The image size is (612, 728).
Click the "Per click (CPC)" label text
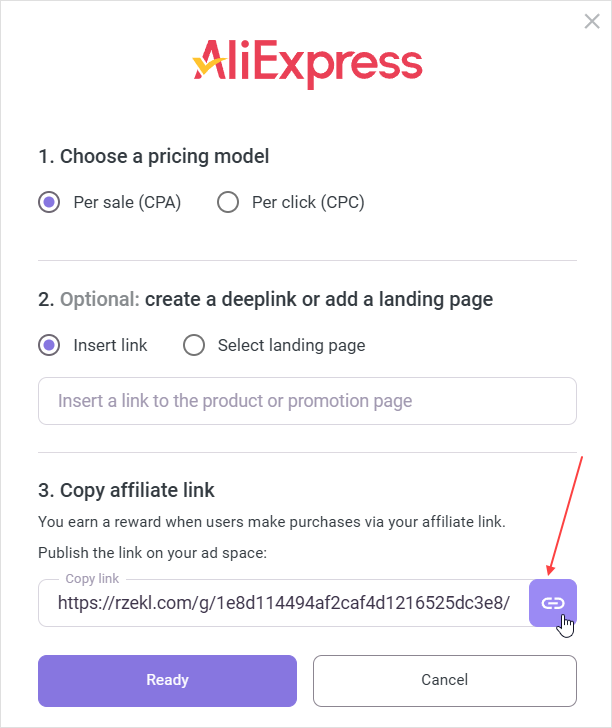click(308, 202)
